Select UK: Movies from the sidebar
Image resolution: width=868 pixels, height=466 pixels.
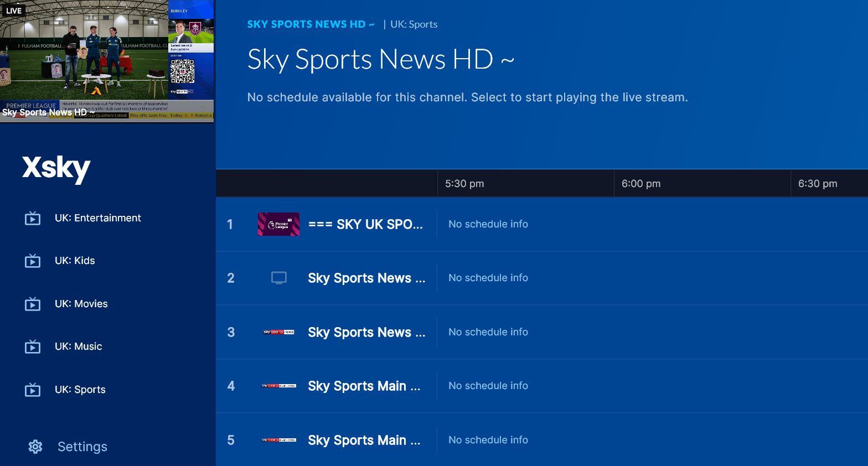pos(81,304)
